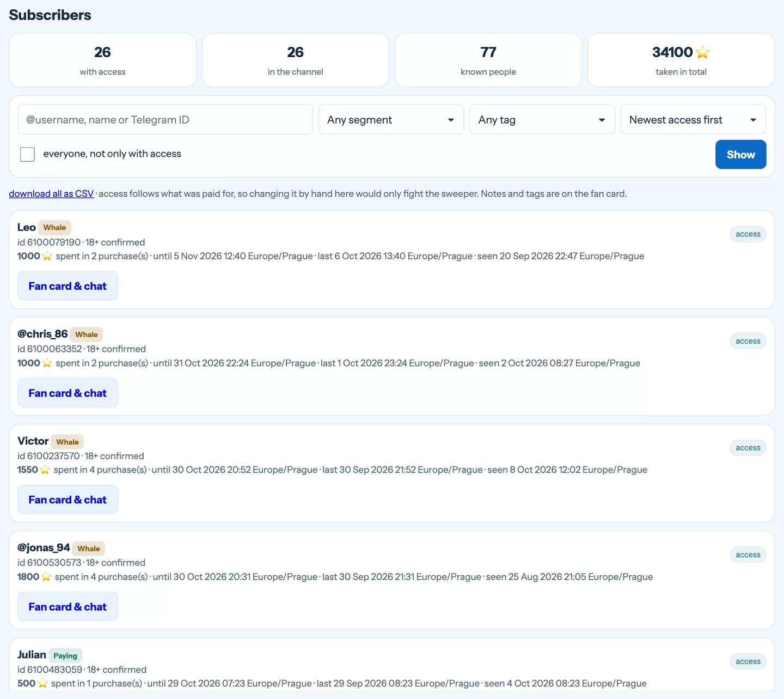Click the Paying tag next to Julian
The width and height of the screenshot is (784, 699).
[x=65, y=655]
